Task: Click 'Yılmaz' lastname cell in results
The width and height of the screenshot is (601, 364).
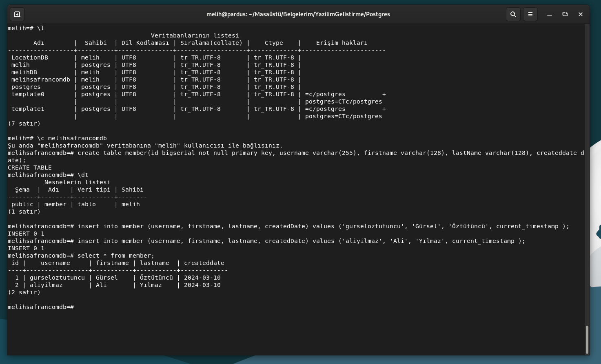Action: (151, 285)
